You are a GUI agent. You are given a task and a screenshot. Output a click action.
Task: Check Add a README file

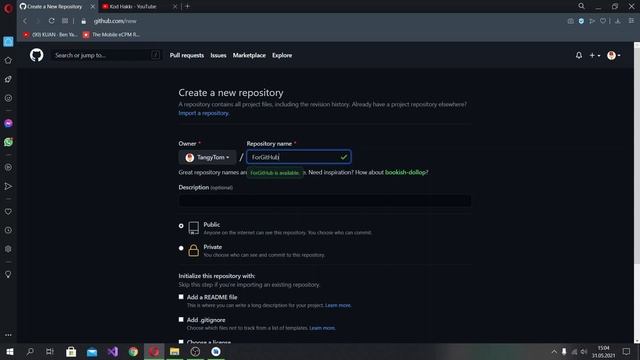pyautogui.click(x=181, y=297)
